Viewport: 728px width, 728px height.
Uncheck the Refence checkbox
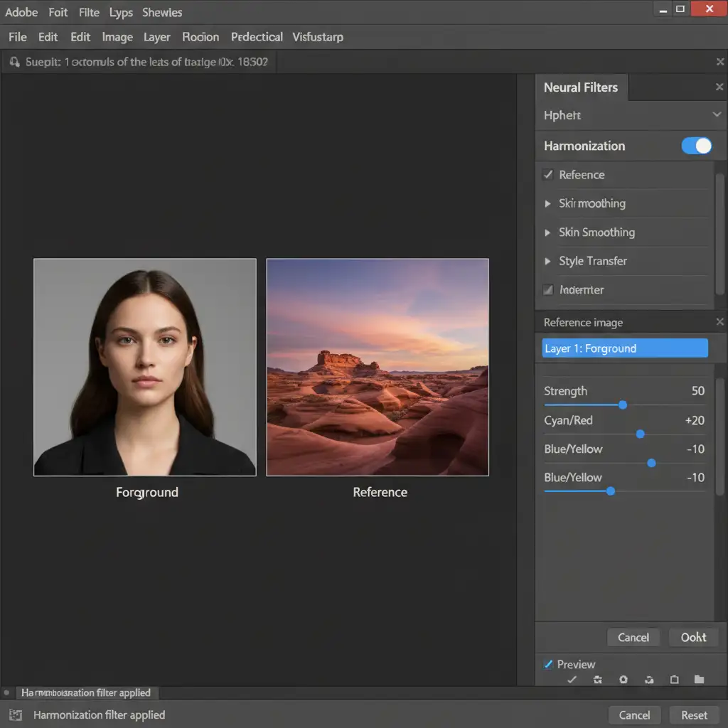tap(548, 175)
